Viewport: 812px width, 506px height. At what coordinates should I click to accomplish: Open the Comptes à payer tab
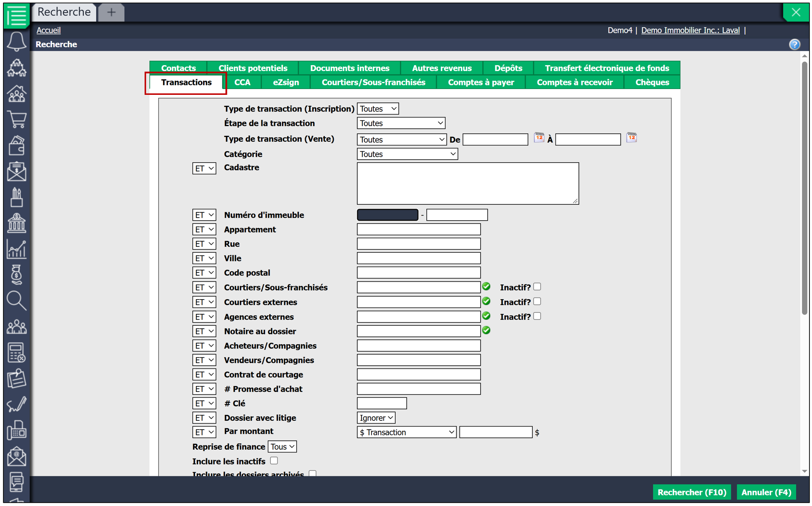pyautogui.click(x=481, y=82)
